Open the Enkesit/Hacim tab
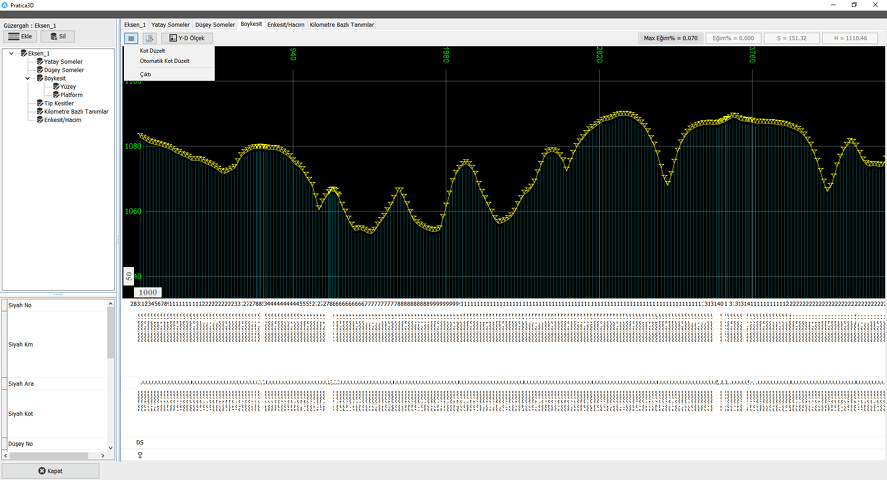Viewport: 887px width, 480px height. tap(286, 24)
